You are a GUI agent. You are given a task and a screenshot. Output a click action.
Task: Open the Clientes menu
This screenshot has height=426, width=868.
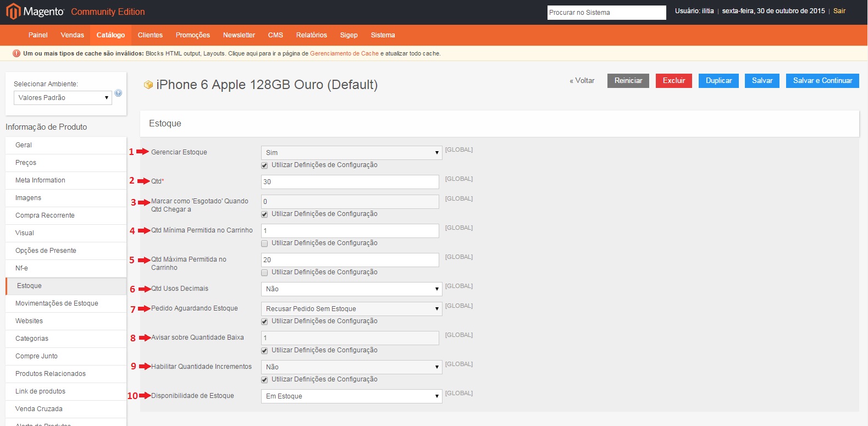point(150,35)
